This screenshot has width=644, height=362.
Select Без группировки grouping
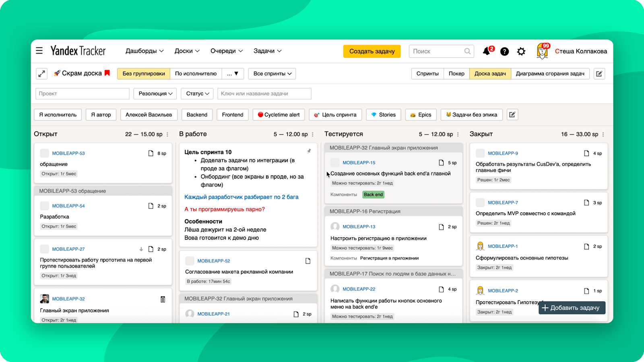tap(144, 74)
